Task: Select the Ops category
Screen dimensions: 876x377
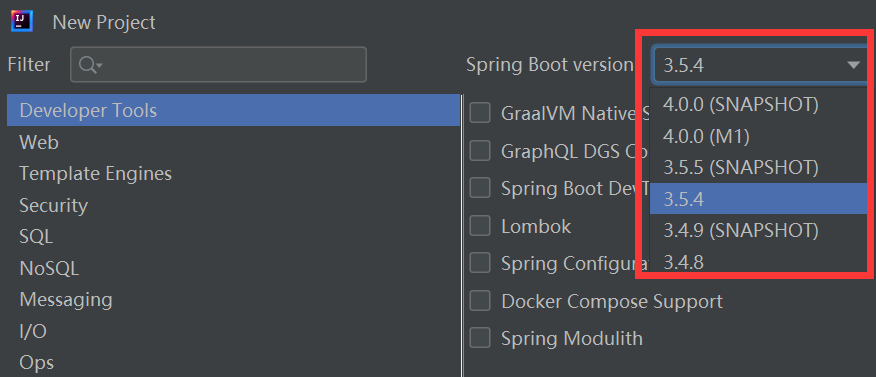Action: point(234,362)
